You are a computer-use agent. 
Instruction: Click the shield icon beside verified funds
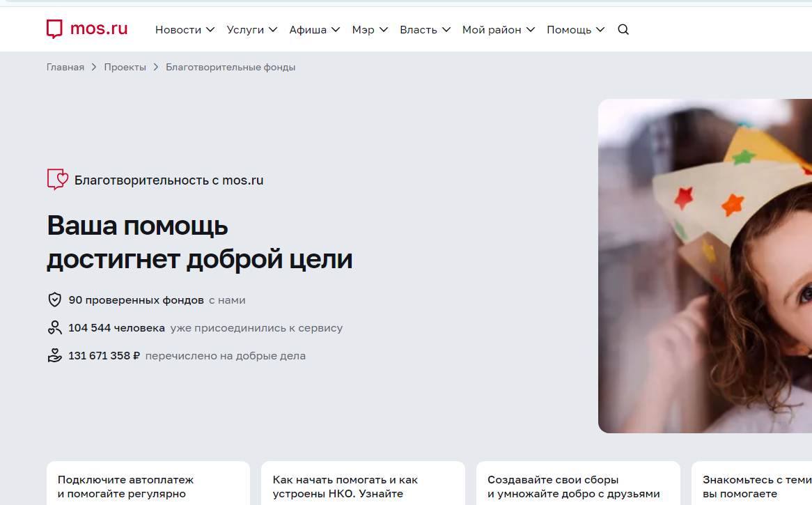(x=54, y=300)
